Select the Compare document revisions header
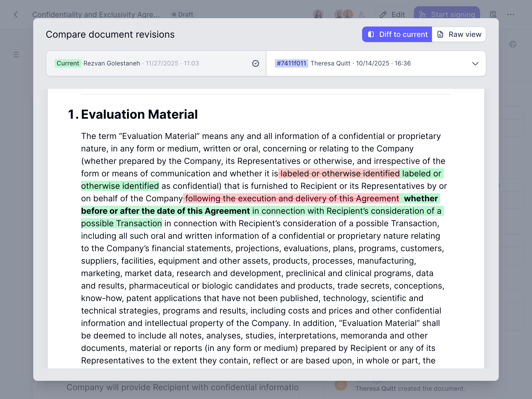This screenshot has width=532, height=399. click(110, 34)
